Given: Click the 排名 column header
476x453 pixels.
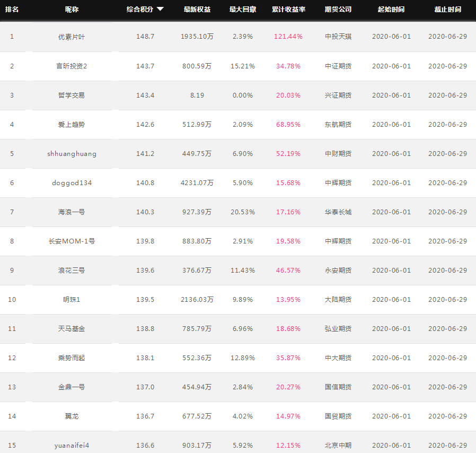Looking at the screenshot, I should tap(12, 10).
